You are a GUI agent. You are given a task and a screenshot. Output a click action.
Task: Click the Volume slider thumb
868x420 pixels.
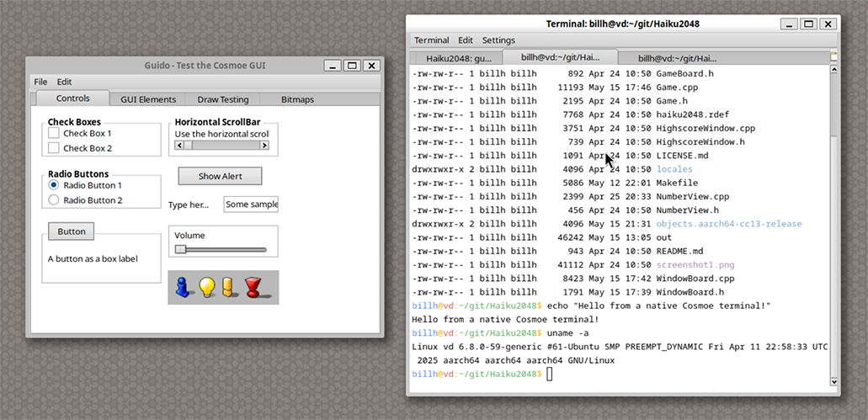[180, 249]
